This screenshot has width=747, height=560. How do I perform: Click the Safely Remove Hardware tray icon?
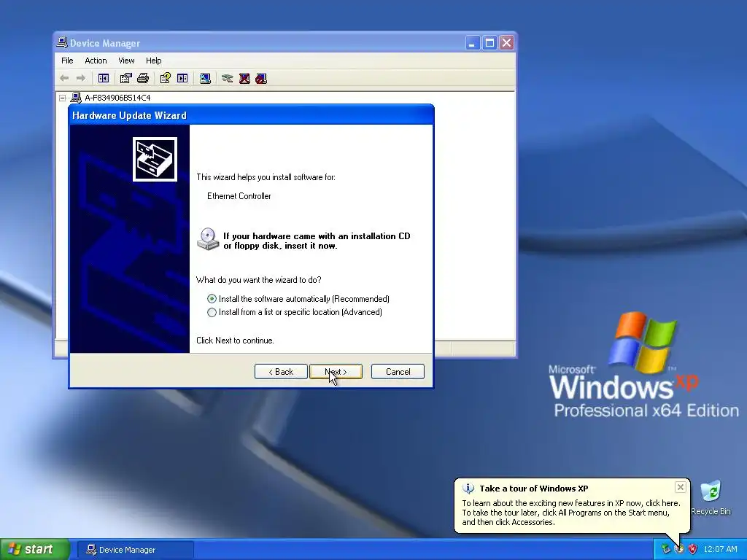(665, 549)
